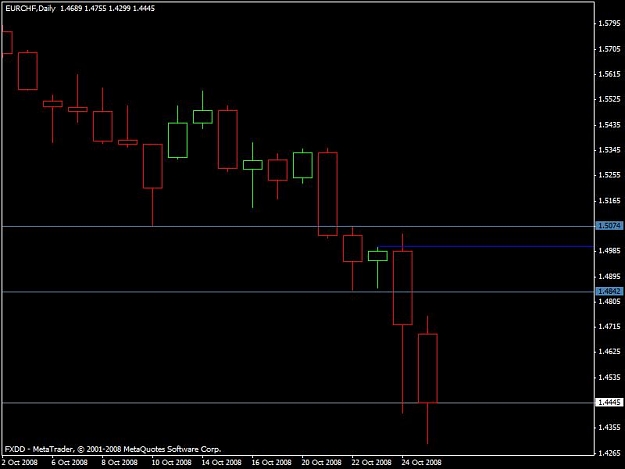Click the 22 Oct 2008 date label
Viewport: 625px width, 469px height.
pos(371,462)
